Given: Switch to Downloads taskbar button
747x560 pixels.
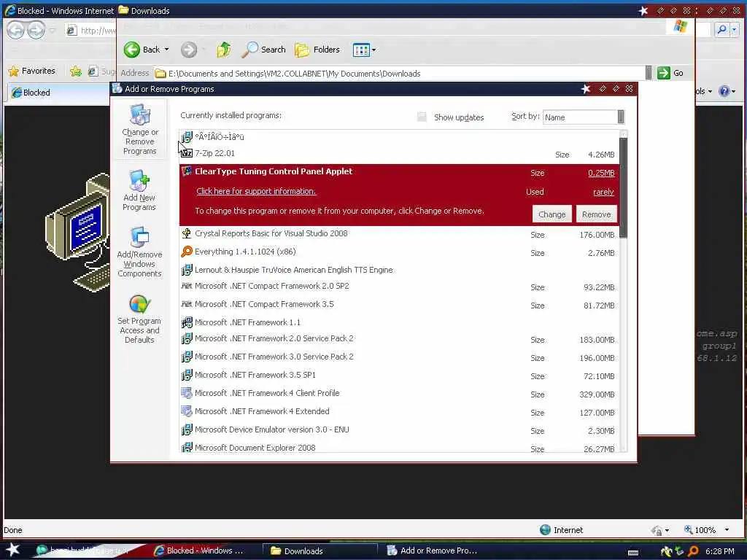Looking at the screenshot, I should [x=321, y=551].
